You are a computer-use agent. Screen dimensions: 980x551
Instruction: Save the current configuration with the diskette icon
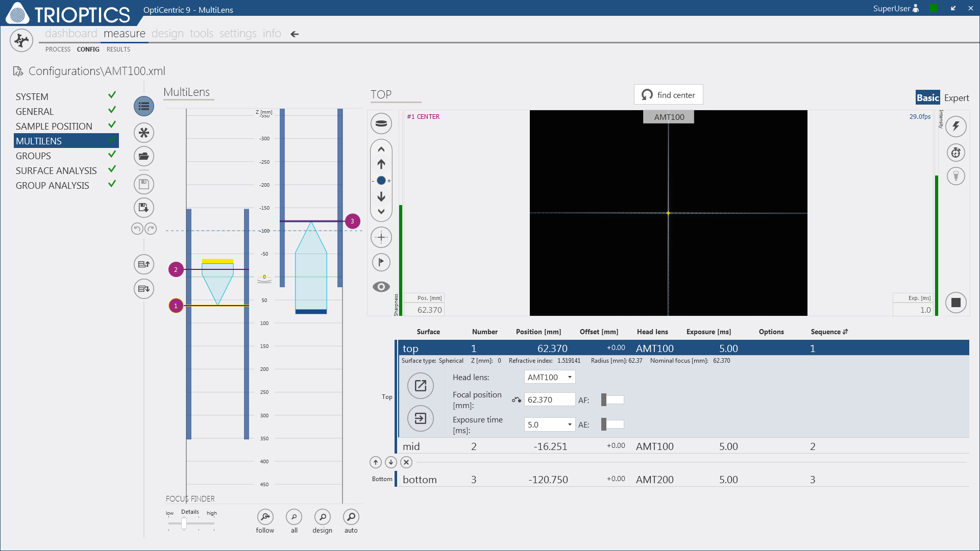click(143, 184)
